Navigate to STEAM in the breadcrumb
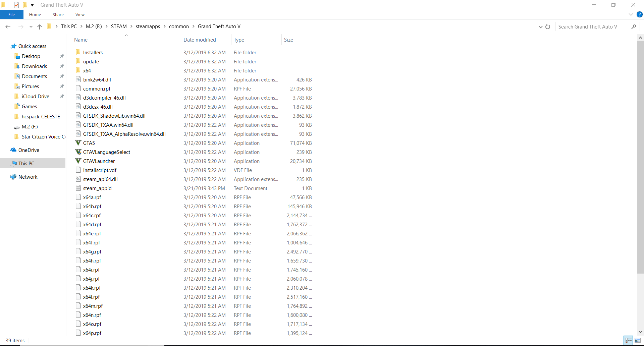This screenshot has height=346, width=644. (119, 26)
